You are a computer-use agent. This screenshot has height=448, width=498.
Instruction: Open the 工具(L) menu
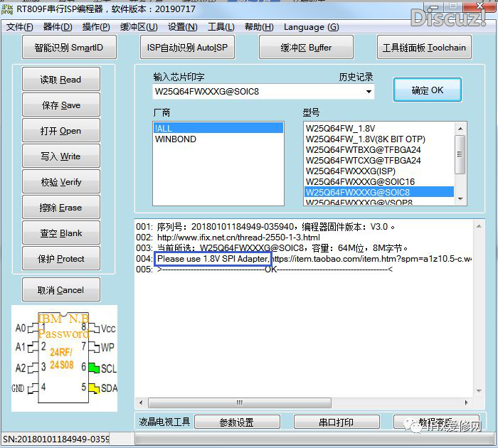tap(221, 27)
